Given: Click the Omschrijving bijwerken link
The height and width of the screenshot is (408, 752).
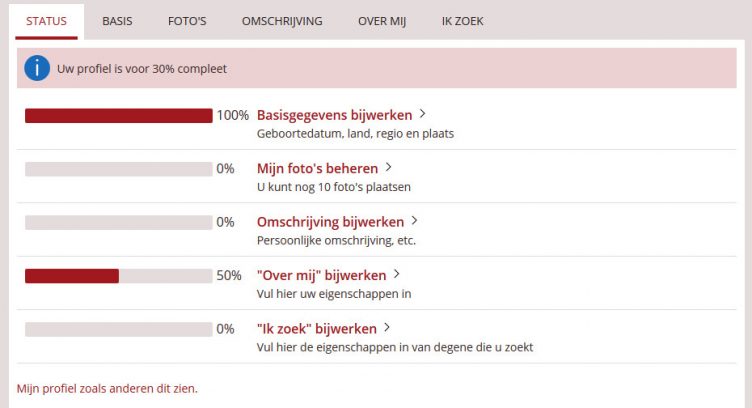Looking at the screenshot, I should (330, 222).
